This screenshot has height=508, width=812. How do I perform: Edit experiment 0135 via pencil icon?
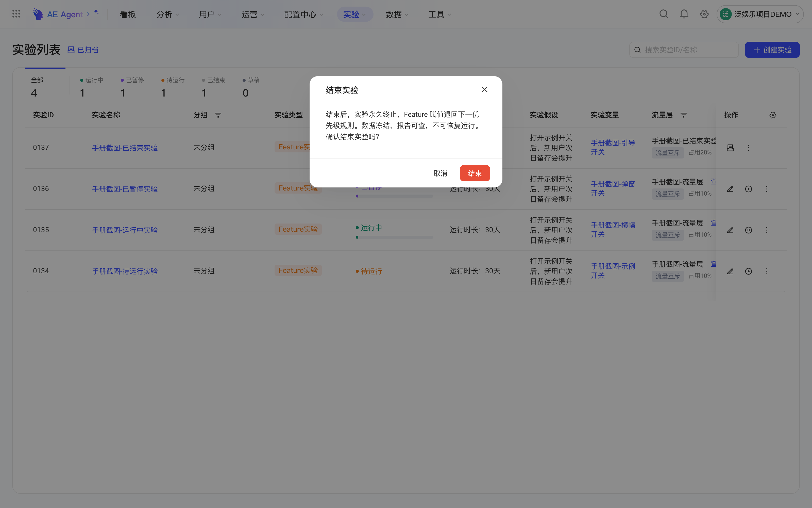[x=730, y=230]
